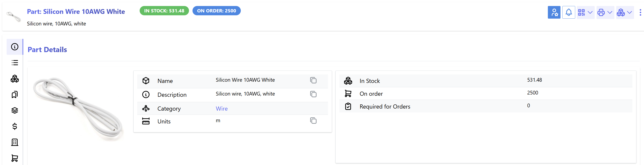Select the layers stack sidebar icon

[15, 110]
